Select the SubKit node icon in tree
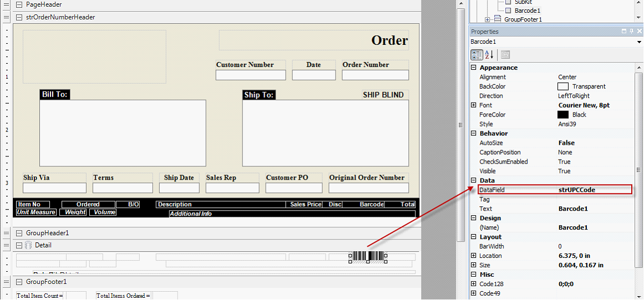 pyautogui.click(x=508, y=2)
